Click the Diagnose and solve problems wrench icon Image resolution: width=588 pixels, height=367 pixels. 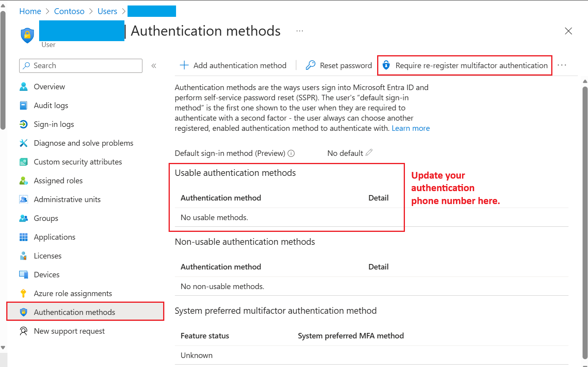pyautogui.click(x=23, y=143)
